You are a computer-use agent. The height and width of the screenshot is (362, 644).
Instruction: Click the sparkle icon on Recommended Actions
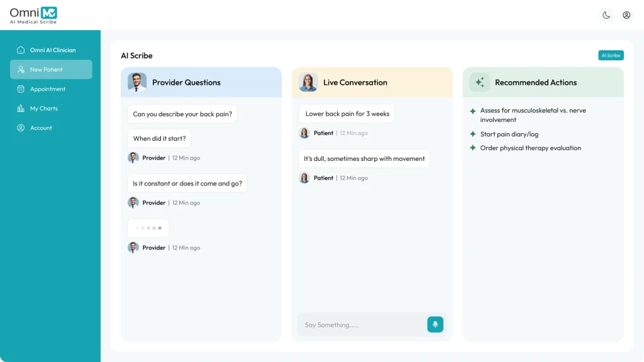click(x=479, y=82)
